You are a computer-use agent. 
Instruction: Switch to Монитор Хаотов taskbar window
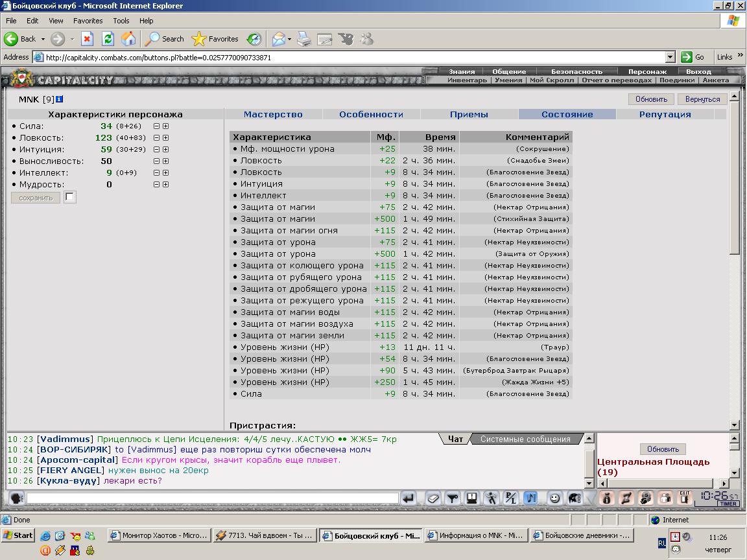coord(159,535)
